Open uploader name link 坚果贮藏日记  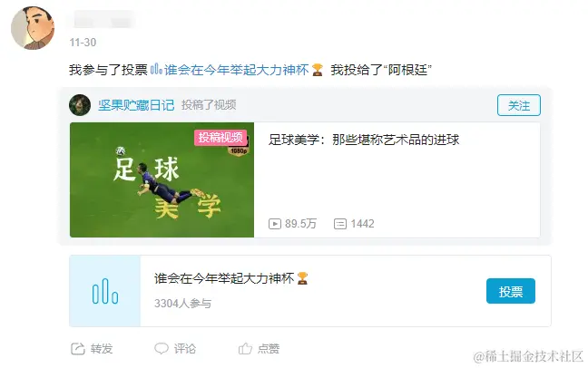point(136,105)
